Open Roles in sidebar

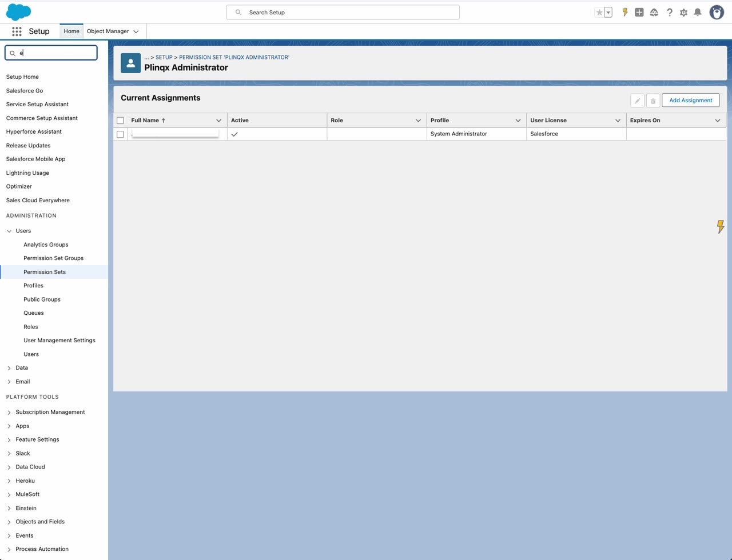[31, 327]
